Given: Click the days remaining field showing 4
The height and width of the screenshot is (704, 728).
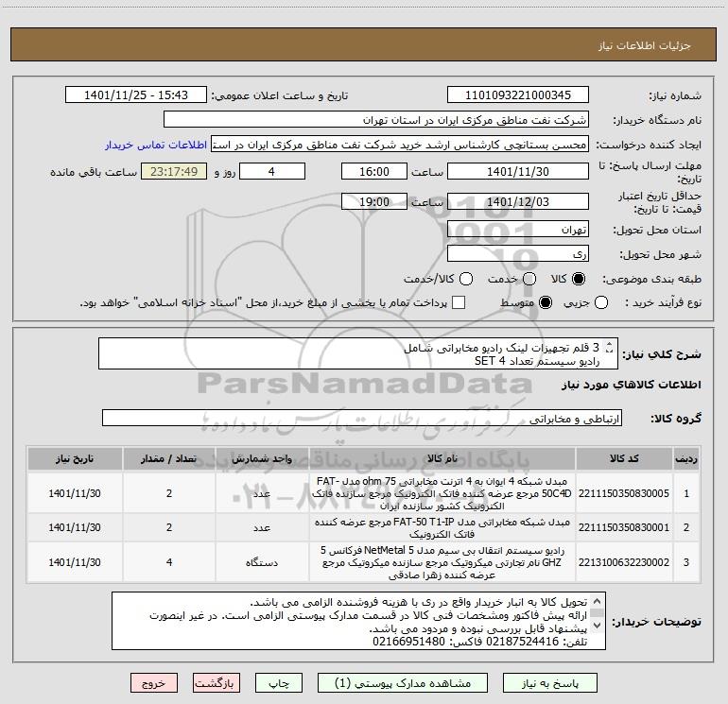Looking at the screenshot, I should pyautogui.click(x=272, y=171).
